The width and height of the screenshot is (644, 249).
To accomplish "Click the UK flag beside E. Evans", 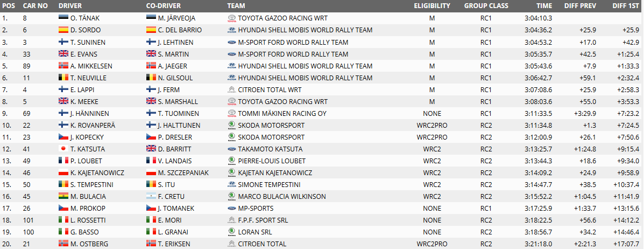I will pyautogui.click(x=62, y=54).
